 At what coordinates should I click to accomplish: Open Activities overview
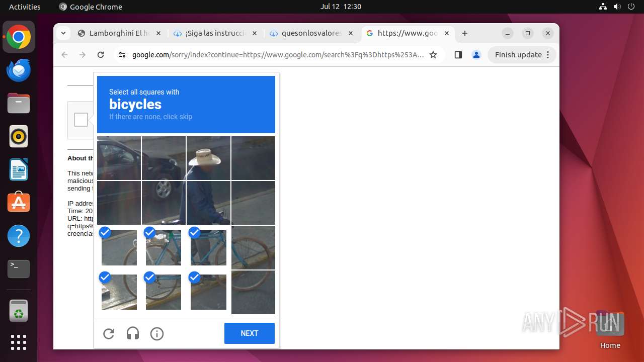pyautogui.click(x=25, y=7)
